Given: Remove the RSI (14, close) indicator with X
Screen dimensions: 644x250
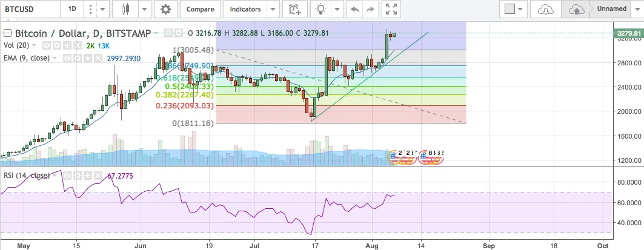Looking at the screenshot, I should pos(98,176).
